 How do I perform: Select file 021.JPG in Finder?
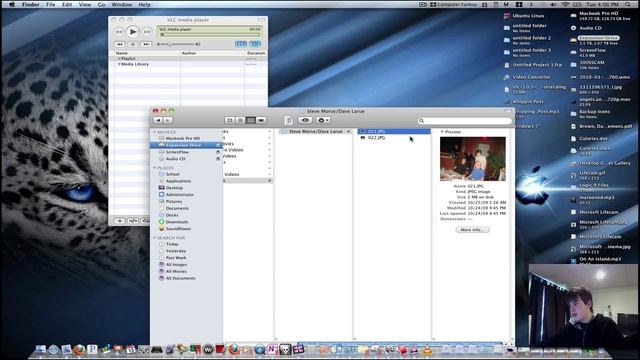point(394,131)
